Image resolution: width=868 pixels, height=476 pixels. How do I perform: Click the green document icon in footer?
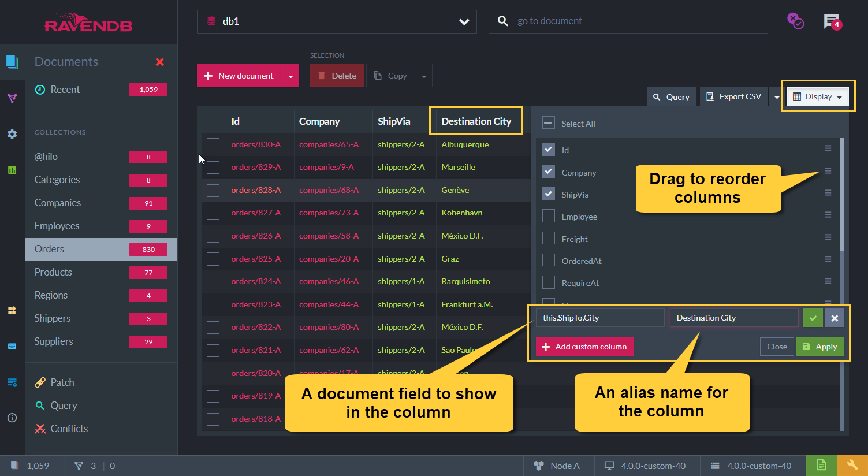tap(821, 466)
